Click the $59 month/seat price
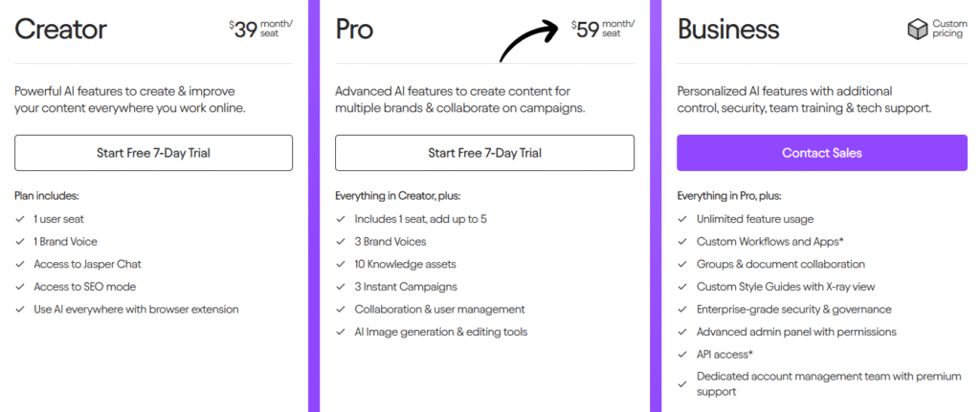The height and width of the screenshot is (412, 980). 603,29
